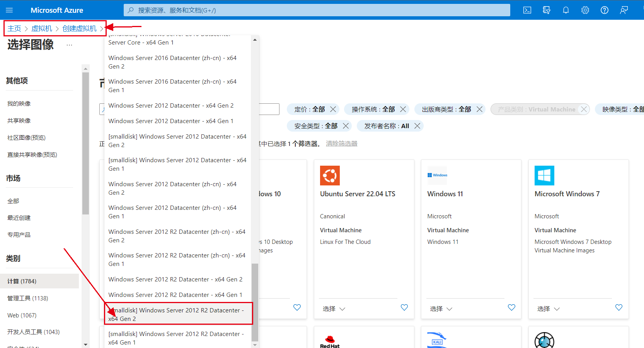
Task: Choose Windows Server 2012 Datacenter x64 Gen 2
Action: coord(177,105)
